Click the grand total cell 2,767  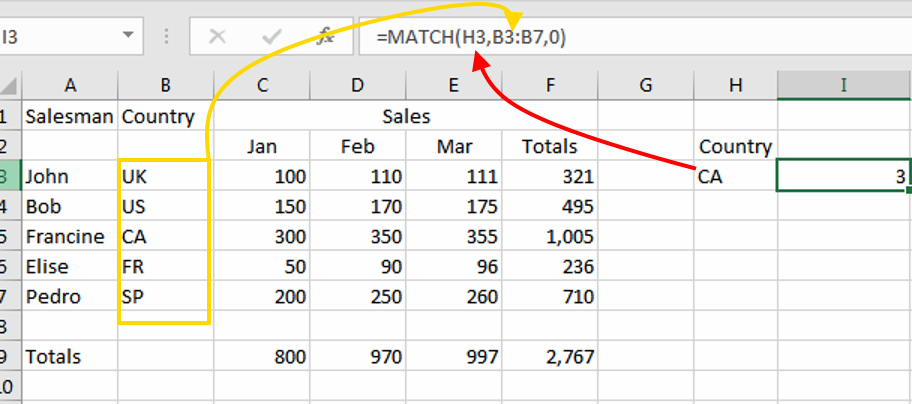(550, 356)
